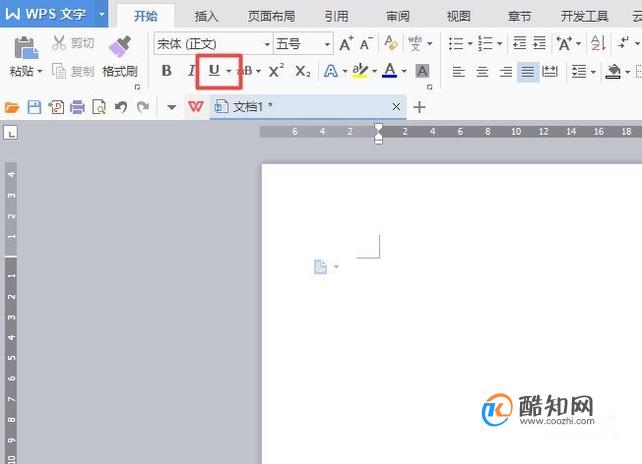Apply the font color A swatch

pos(389,71)
